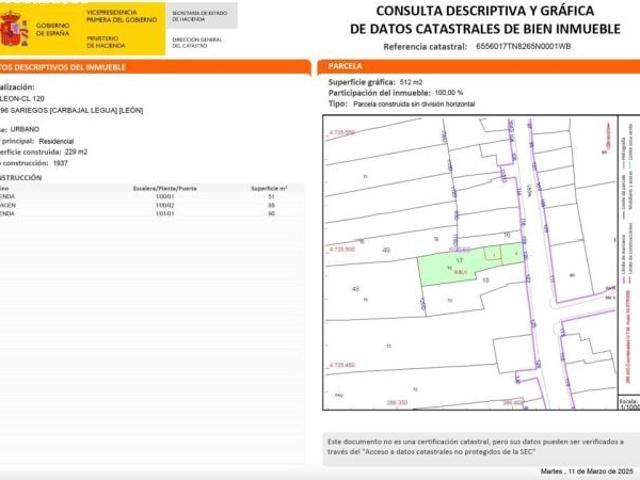This screenshot has height=480, width=640.
Task: Click the Superficie m² column header
Action: coord(269,188)
